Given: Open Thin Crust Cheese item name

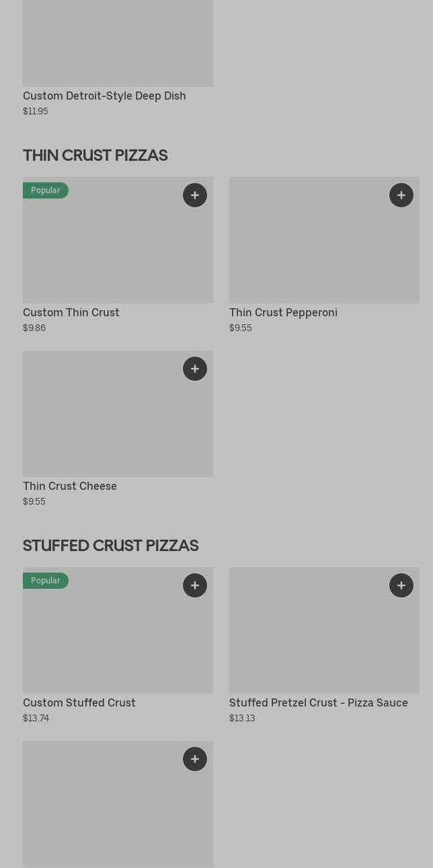Looking at the screenshot, I should click(70, 486).
